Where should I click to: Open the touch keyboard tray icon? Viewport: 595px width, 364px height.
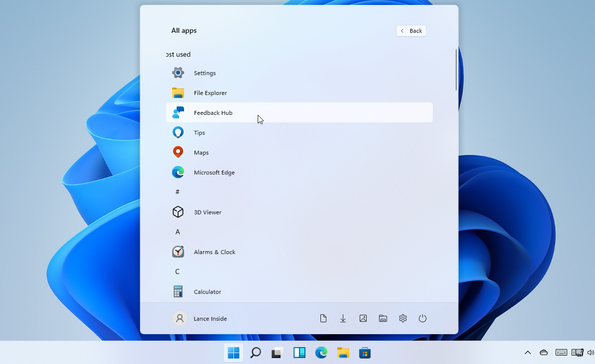coord(561,353)
